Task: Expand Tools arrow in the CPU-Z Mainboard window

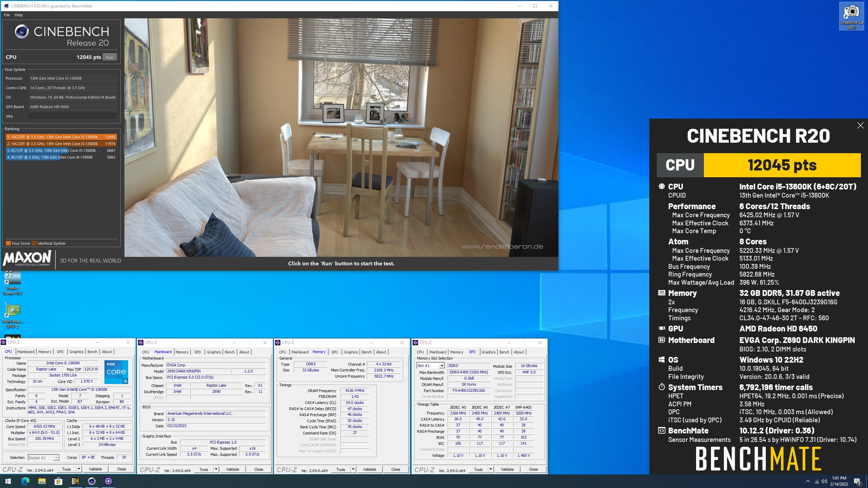Action: click(216, 469)
